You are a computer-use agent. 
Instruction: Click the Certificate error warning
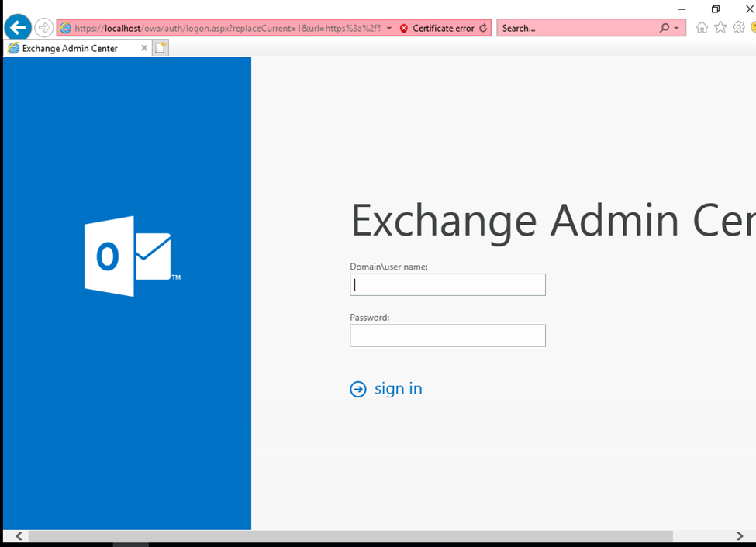click(437, 28)
